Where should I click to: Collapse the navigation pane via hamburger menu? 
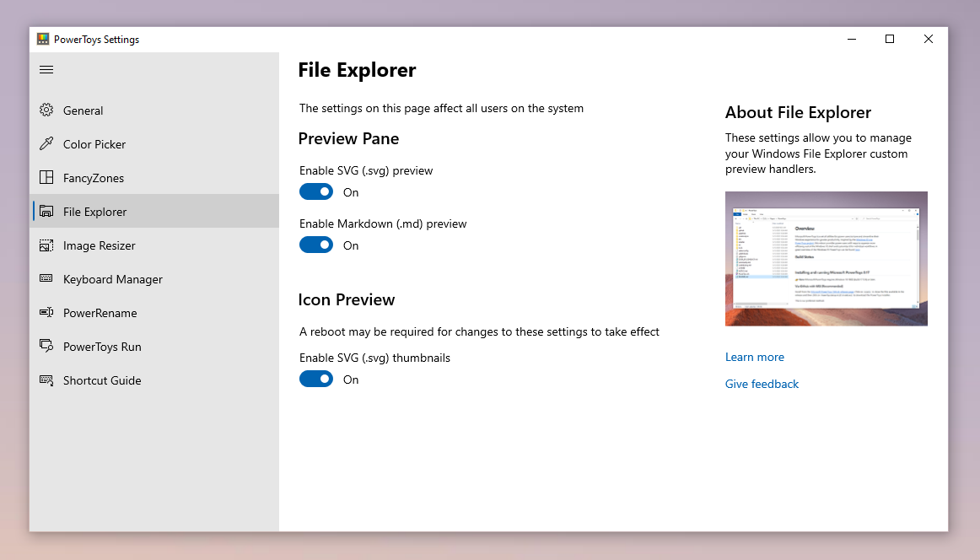coord(46,69)
